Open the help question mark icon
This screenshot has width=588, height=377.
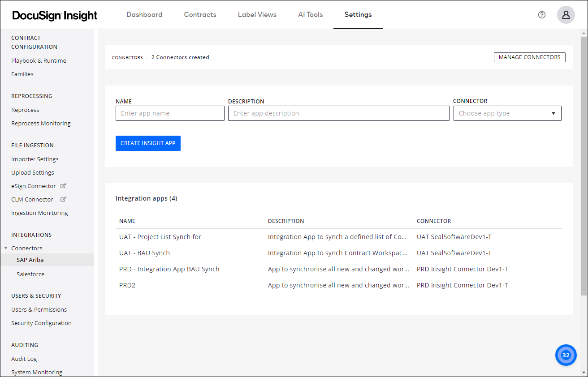[542, 15]
